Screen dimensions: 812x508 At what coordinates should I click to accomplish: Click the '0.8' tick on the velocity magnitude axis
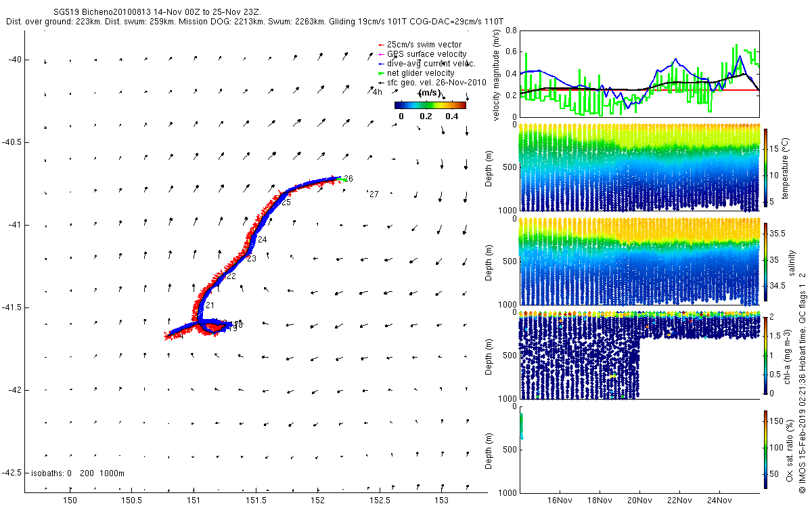click(x=510, y=30)
